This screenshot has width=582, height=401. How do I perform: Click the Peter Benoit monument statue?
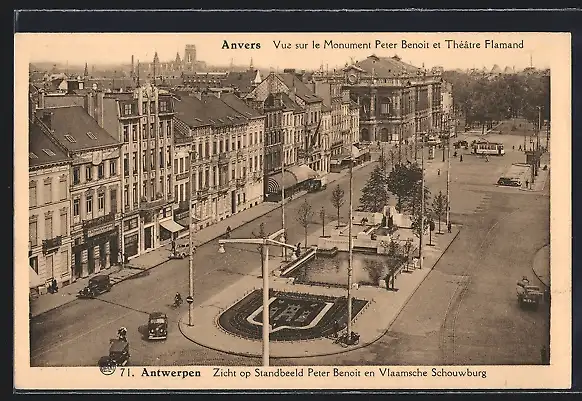(x=387, y=220)
